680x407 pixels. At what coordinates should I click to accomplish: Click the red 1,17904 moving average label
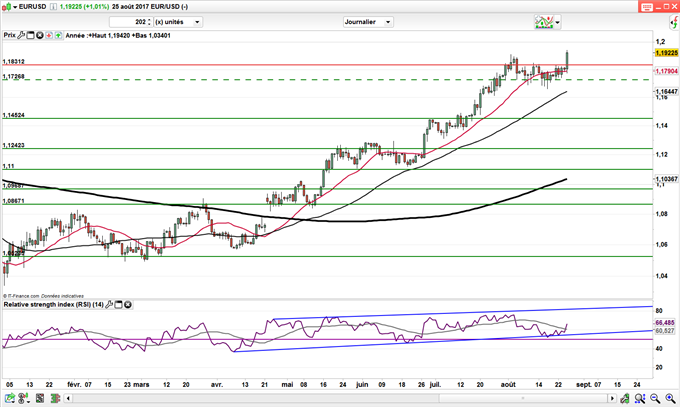click(667, 71)
